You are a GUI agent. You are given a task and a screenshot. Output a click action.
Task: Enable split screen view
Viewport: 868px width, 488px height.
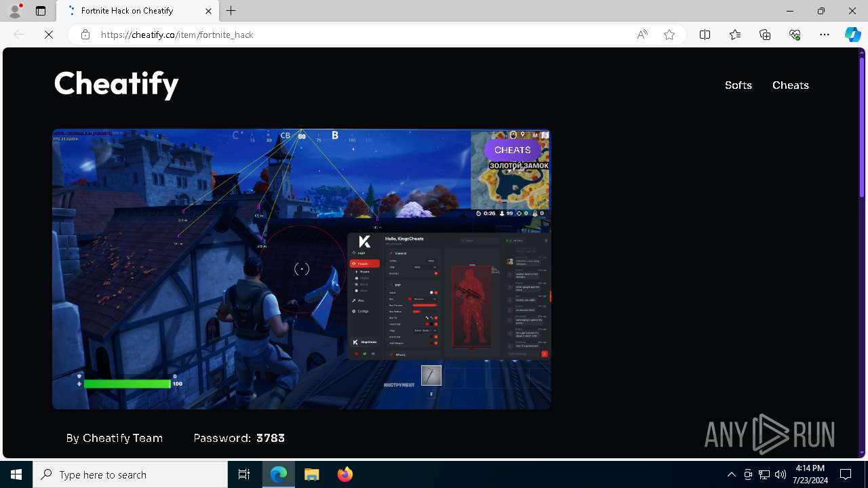[705, 35]
